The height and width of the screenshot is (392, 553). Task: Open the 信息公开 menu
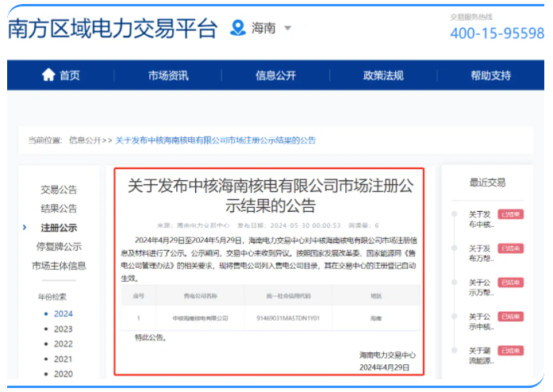point(276,75)
